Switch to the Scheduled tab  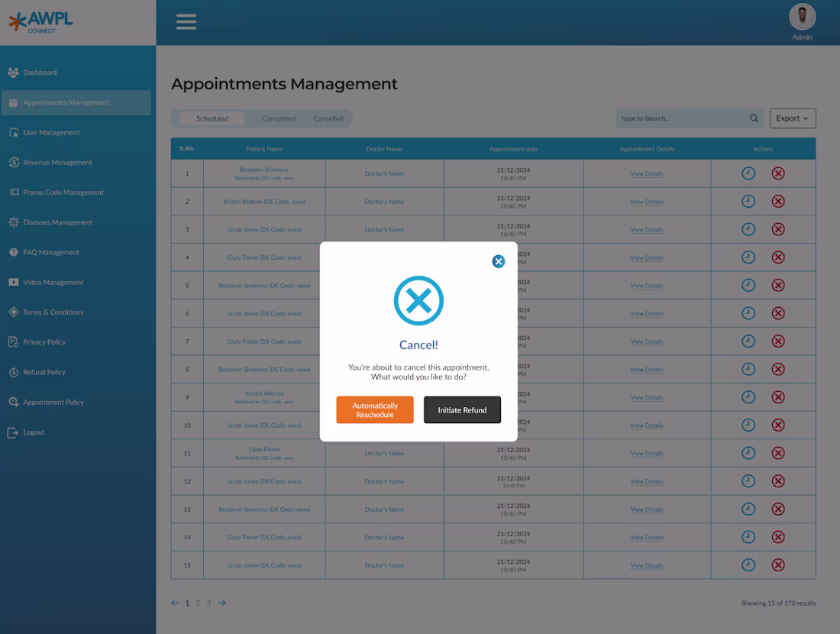pyautogui.click(x=212, y=118)
